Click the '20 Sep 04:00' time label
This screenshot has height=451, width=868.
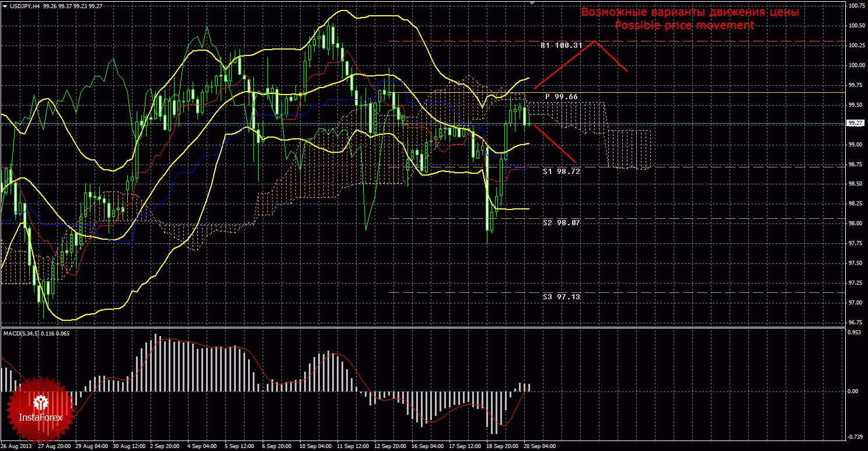(x=539, y=446)
